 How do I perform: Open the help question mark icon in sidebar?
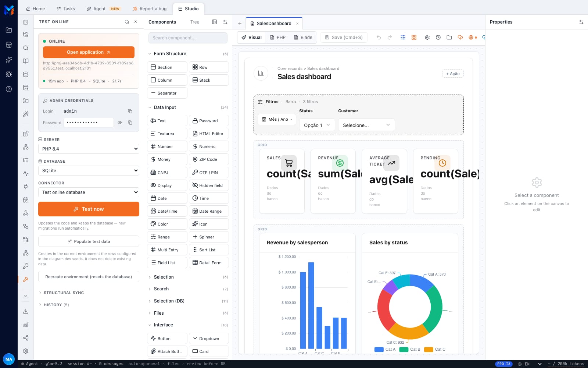pos(9,89)
